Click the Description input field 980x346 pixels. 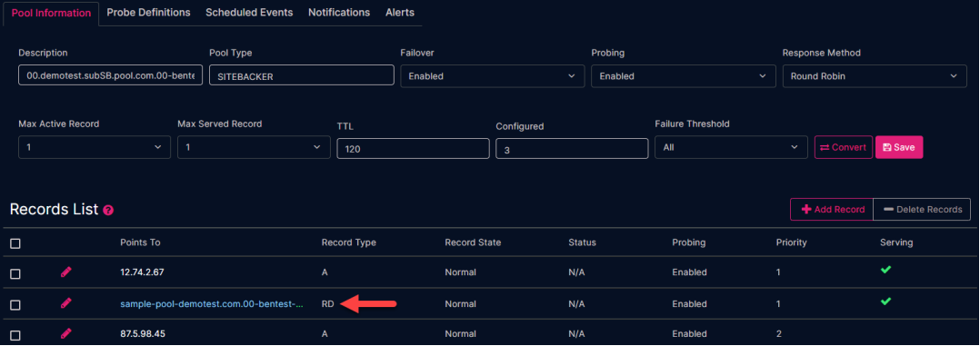[111, 75]
